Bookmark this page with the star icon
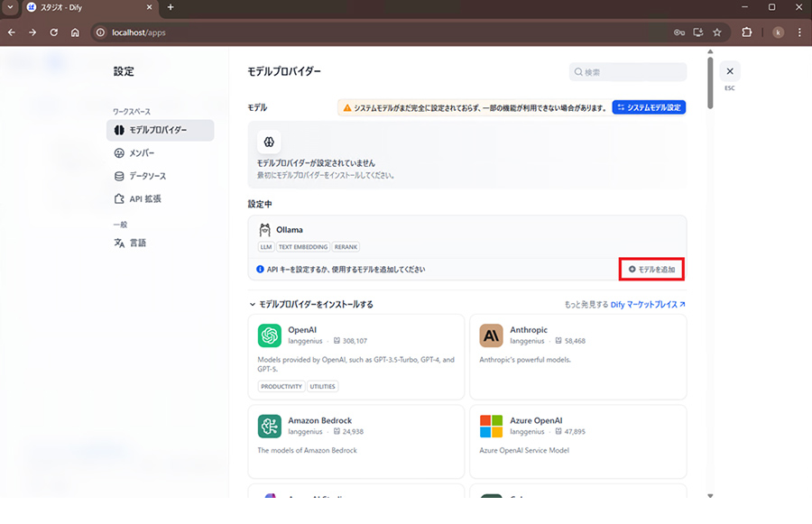The width and height of the screenshot is (812, 524). tap(717, 32)
